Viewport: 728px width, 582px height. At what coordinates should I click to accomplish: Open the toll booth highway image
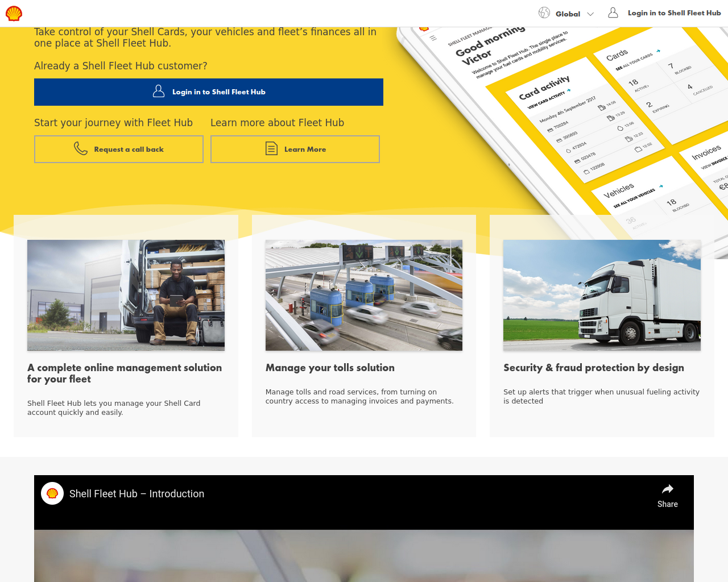click(364, 295)
